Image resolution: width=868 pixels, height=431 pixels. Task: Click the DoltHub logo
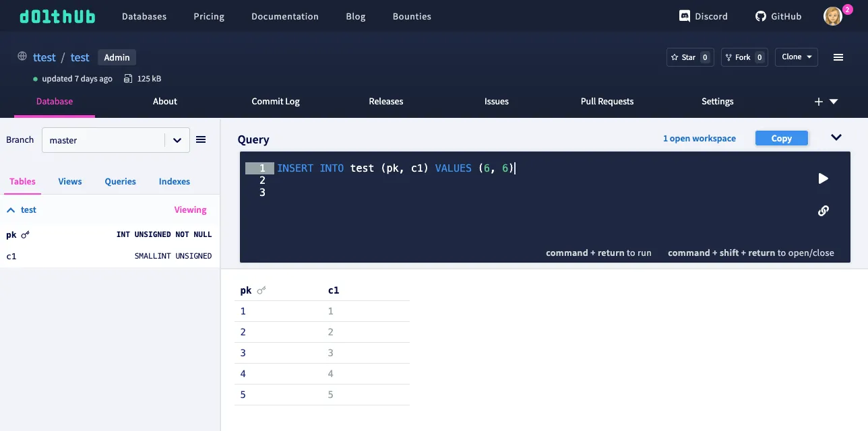pyautogui.click(x=57, y=15)
